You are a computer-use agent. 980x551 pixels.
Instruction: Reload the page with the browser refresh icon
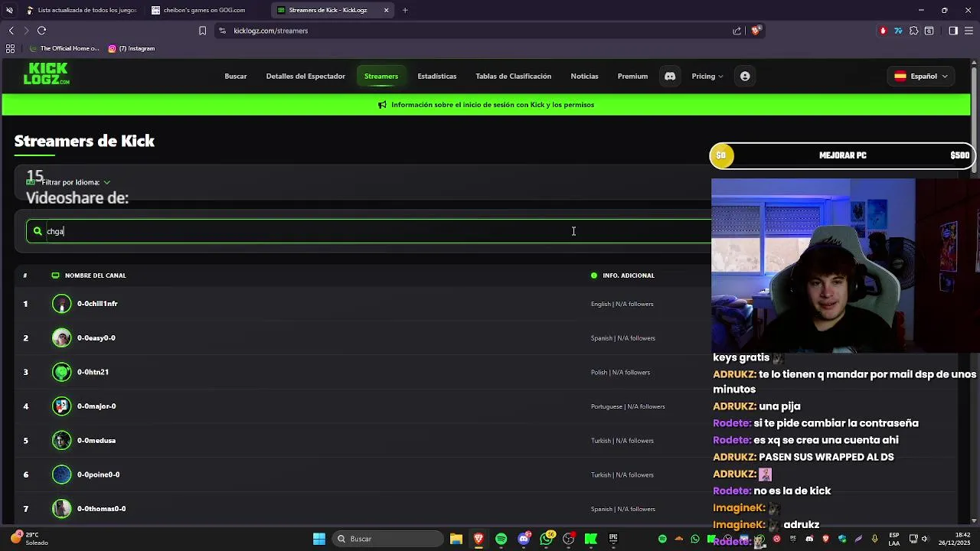(x=41, y=31)
